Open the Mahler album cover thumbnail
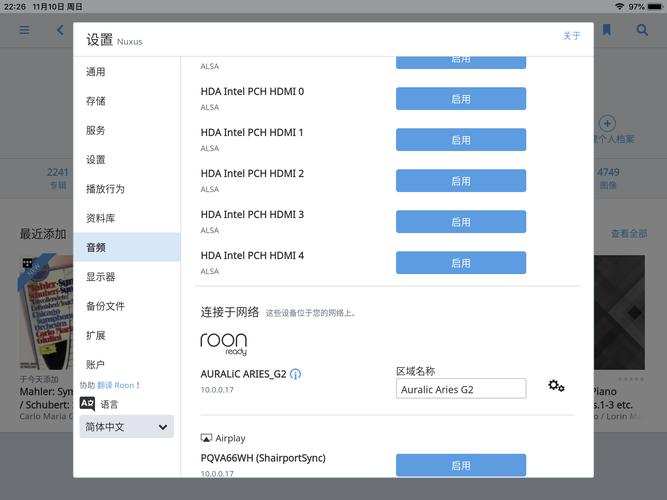 point(46,312)
